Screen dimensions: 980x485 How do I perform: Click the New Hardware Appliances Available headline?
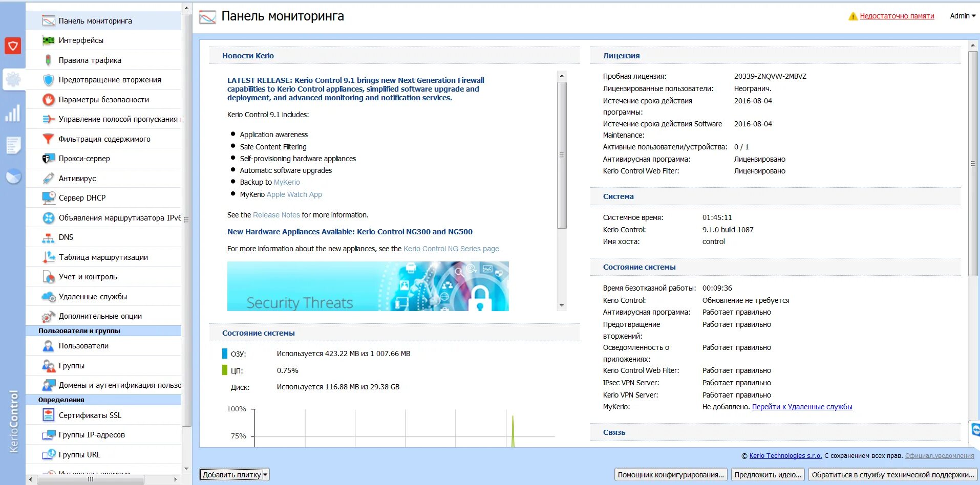coord(350,232)
